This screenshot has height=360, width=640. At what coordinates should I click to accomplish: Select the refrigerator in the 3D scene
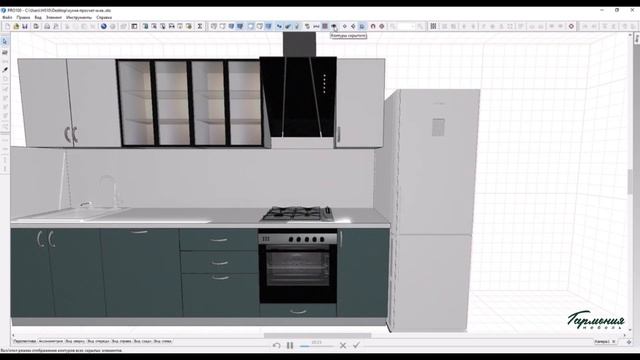coord(433,210)
